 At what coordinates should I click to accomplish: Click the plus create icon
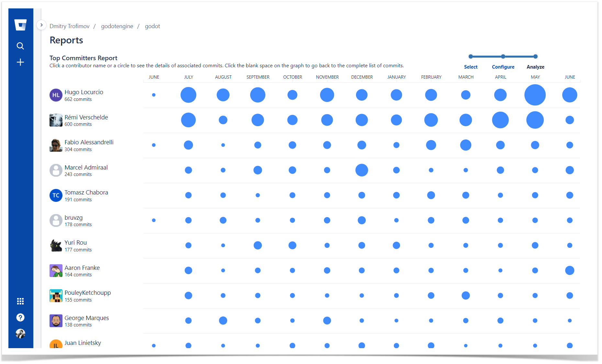20,62
